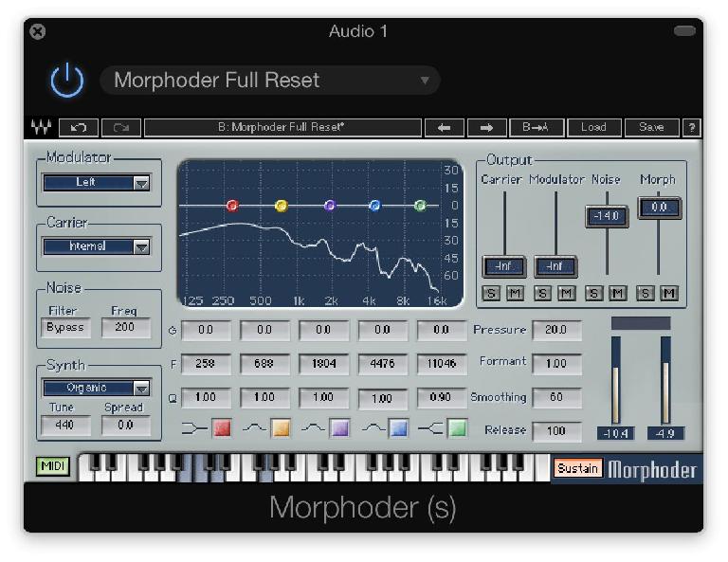Open the Modulator Left dropdown
Screen dimensions: 728x562
tap(97, 182)
